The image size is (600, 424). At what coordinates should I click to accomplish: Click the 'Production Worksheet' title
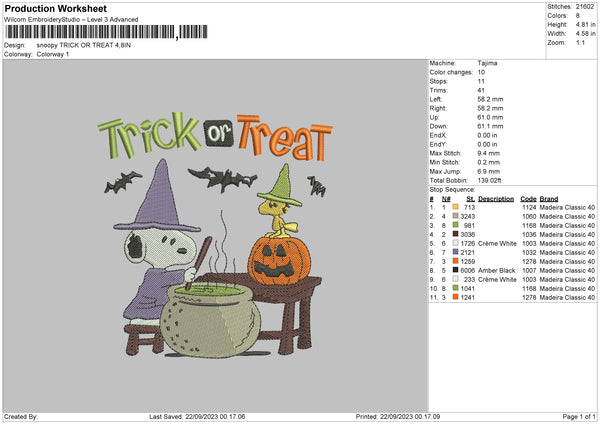pos(56,8)
